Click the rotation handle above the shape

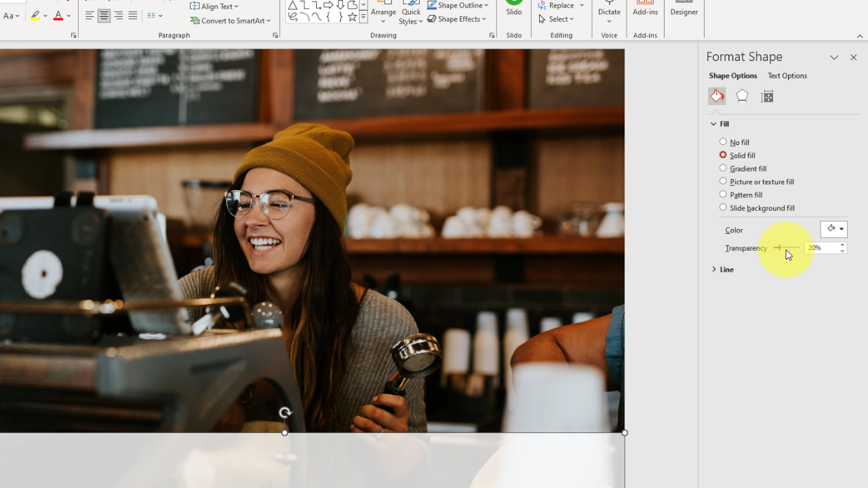285,412
